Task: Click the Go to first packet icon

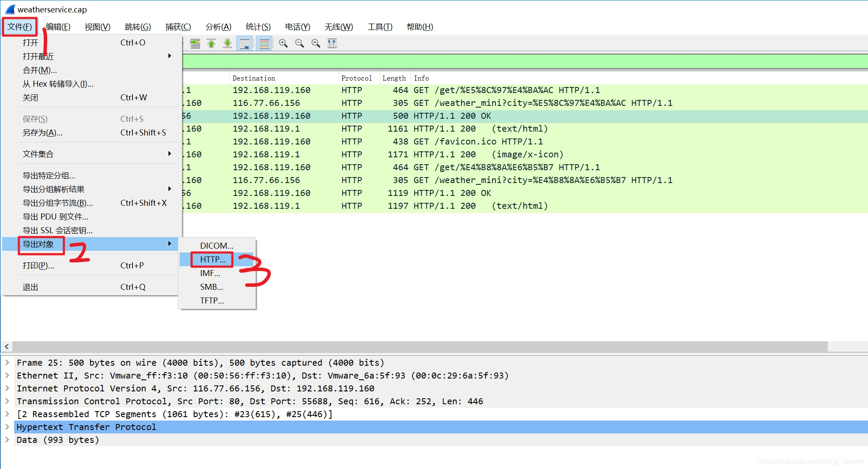Action: [211, 43]
